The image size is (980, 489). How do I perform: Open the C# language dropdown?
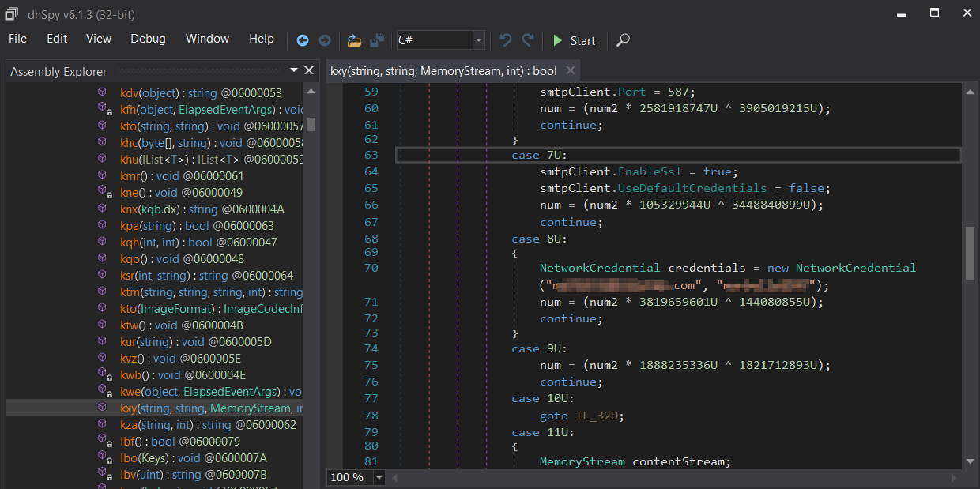coord(478,40)
